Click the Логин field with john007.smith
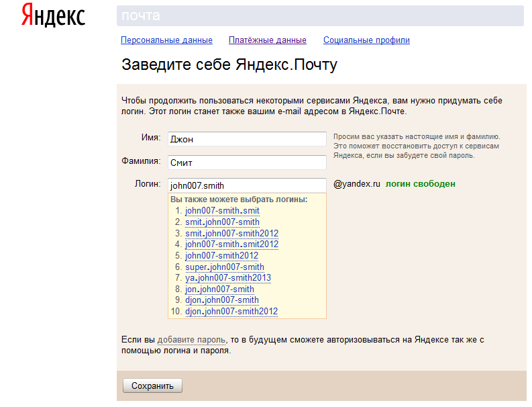The height and width of the screenshot is (407, 532). coord(247,185)
